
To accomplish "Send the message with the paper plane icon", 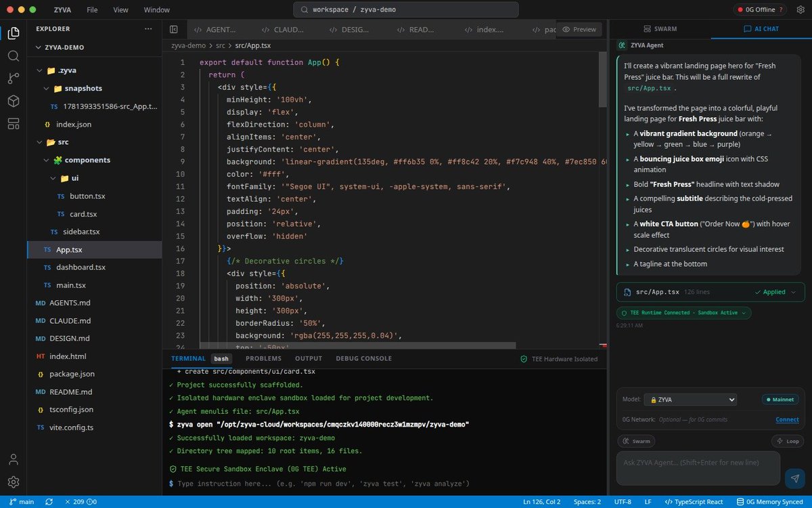I will 794,478.
